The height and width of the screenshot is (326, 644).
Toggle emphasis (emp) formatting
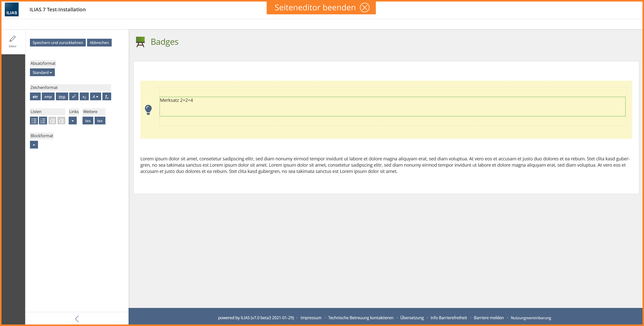(x=48, y=97)
